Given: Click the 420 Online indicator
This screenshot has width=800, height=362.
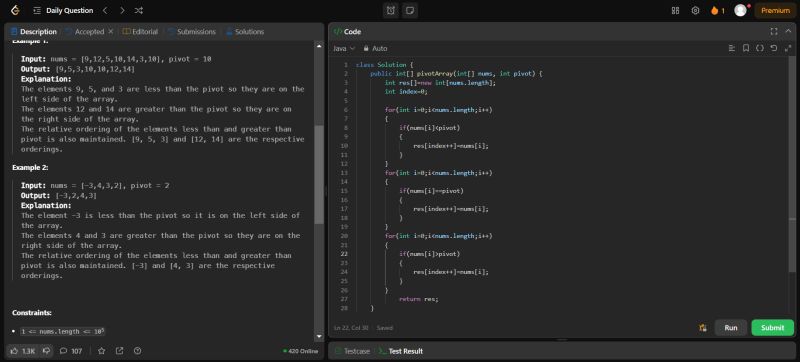Looking at the screenshot, I should 301,351.
